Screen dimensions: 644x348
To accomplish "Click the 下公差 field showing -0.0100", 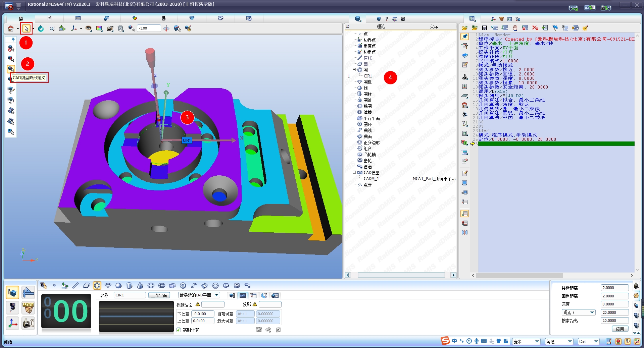I will 203,314.
